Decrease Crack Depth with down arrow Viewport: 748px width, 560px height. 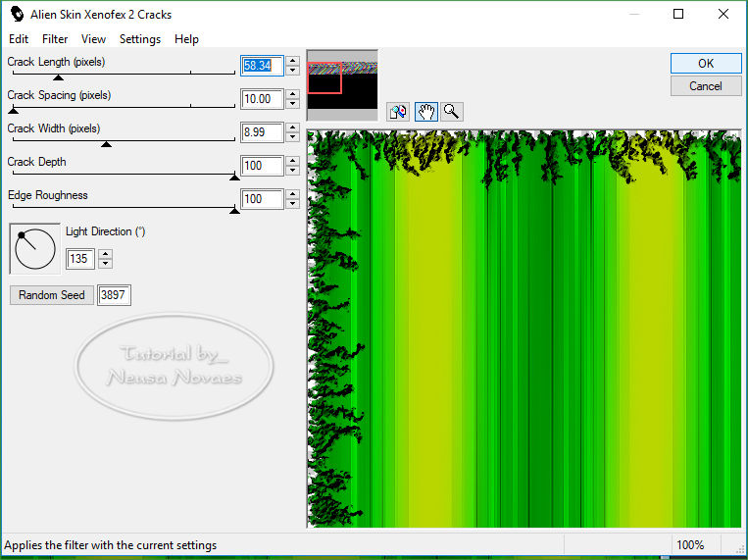[293, 171]
